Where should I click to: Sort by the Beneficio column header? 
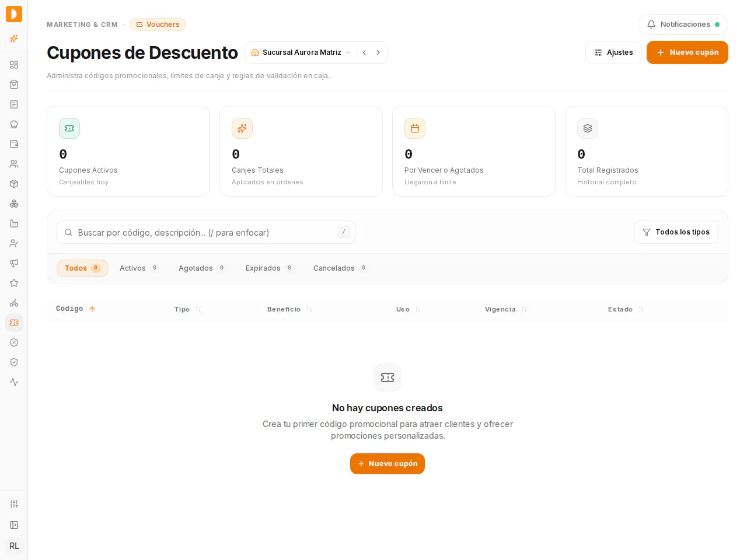coord(290,309)
